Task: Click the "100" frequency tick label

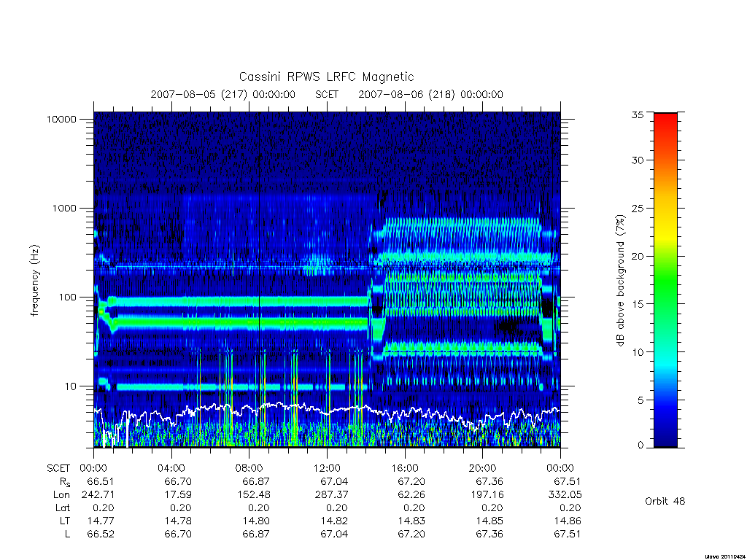Action: pos(67,297)
